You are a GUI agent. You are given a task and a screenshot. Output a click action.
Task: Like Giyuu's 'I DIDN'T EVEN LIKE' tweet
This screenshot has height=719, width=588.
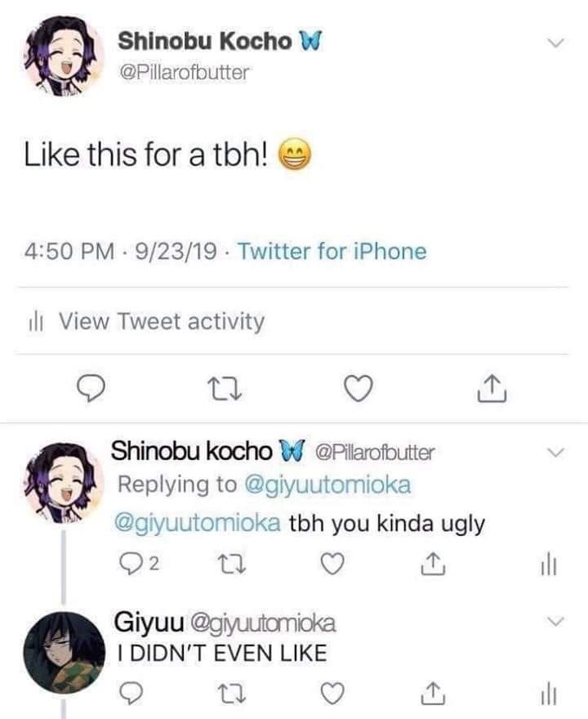pos(331,694)
